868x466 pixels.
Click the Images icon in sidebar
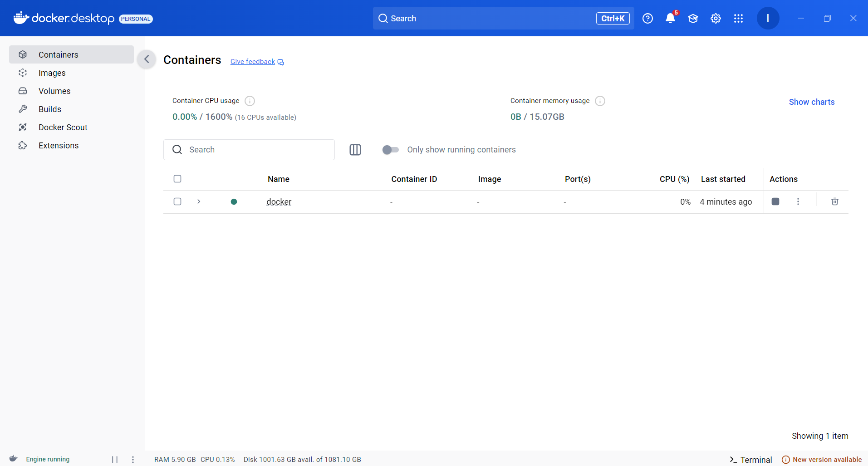23,73
